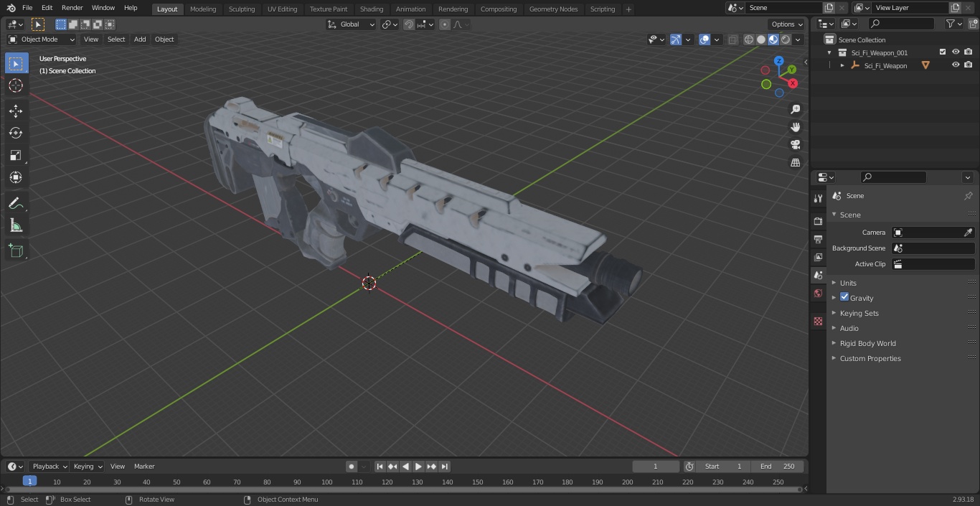
Task: Click the End frame field 250
Action: [x=778, y=467]
